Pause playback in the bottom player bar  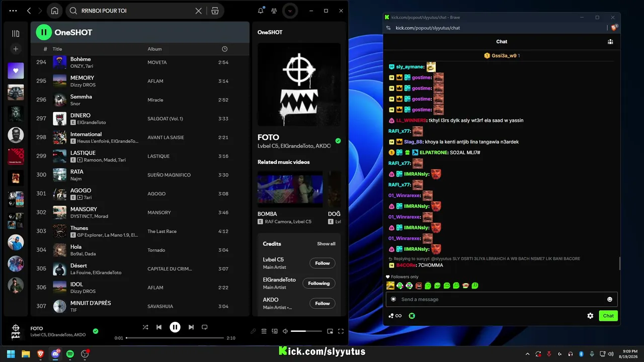click(x=175, y=327)
